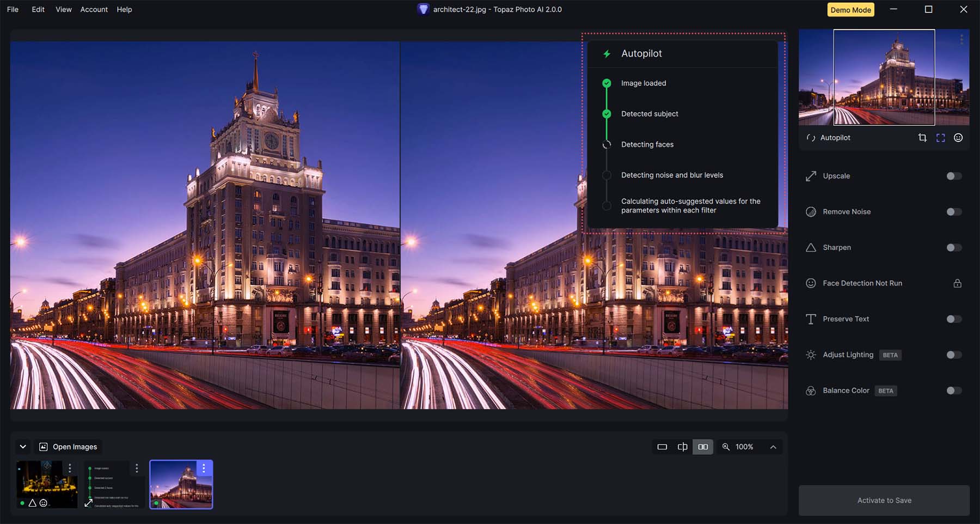Click the Autopilot lightning bolt icon

[x=607, y=53]
